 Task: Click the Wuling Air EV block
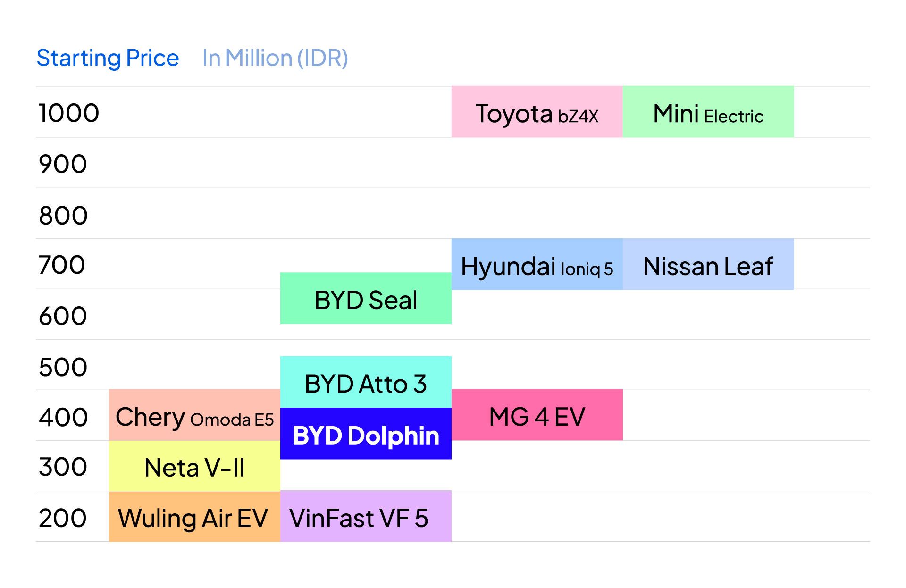(194, 516)
